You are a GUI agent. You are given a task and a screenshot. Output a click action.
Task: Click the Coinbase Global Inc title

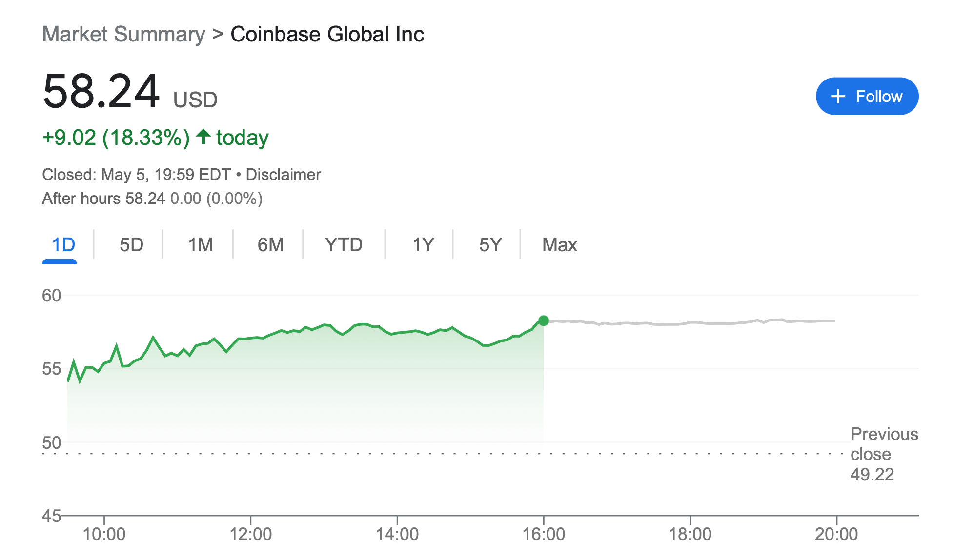(x=327, y=34)
